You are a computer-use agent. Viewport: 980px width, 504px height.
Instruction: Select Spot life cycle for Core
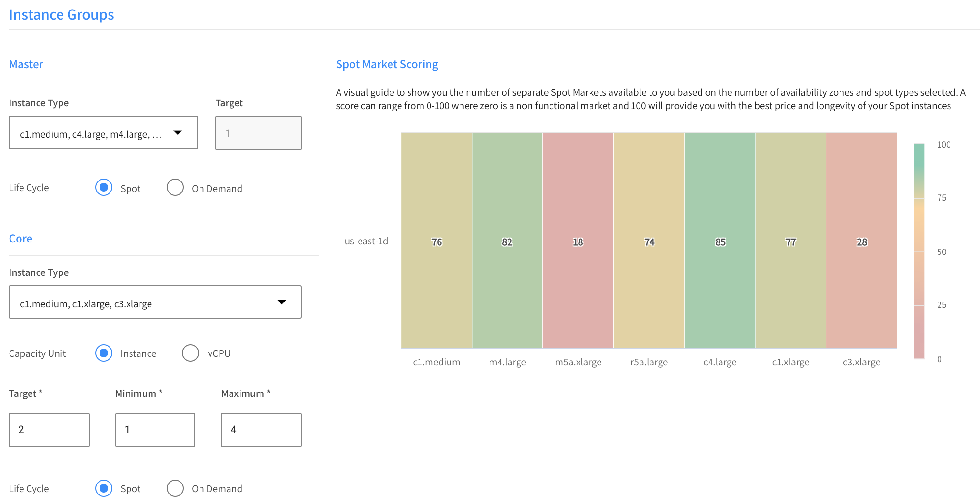click(104, 488)
